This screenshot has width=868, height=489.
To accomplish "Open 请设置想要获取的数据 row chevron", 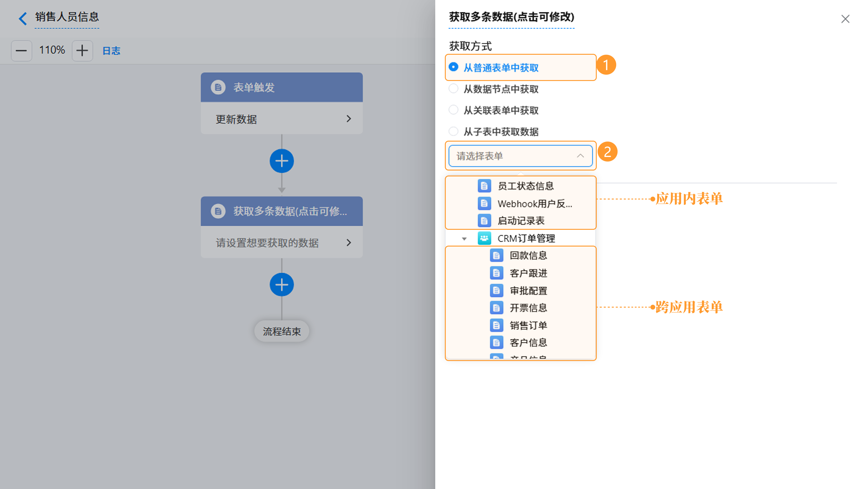I will coord(349,242).
